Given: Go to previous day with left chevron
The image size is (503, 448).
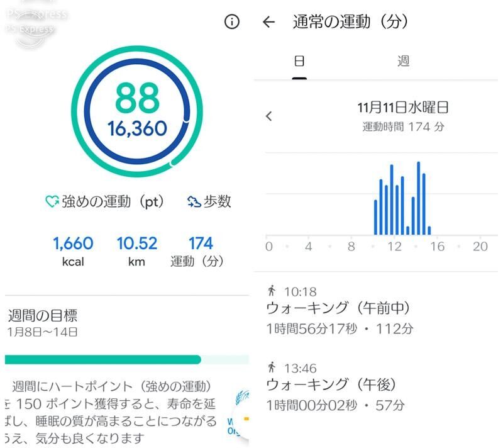Looking at the screenshot, I should tap(269, 116).
